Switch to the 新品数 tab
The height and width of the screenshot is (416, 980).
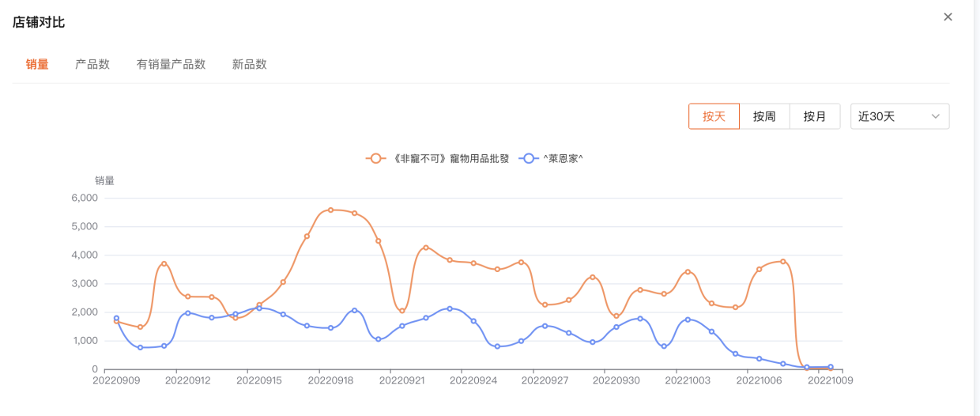point(250,64)
